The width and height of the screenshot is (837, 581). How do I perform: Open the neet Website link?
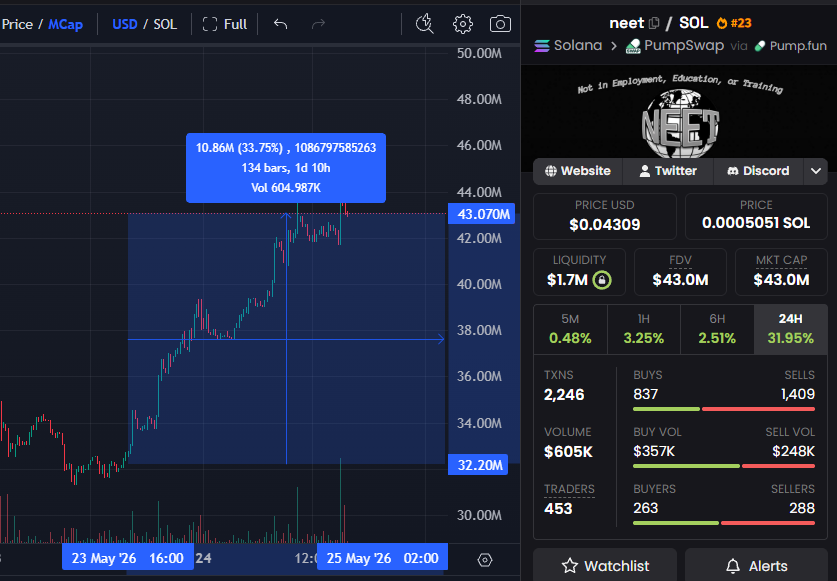(x=578, y=171)
